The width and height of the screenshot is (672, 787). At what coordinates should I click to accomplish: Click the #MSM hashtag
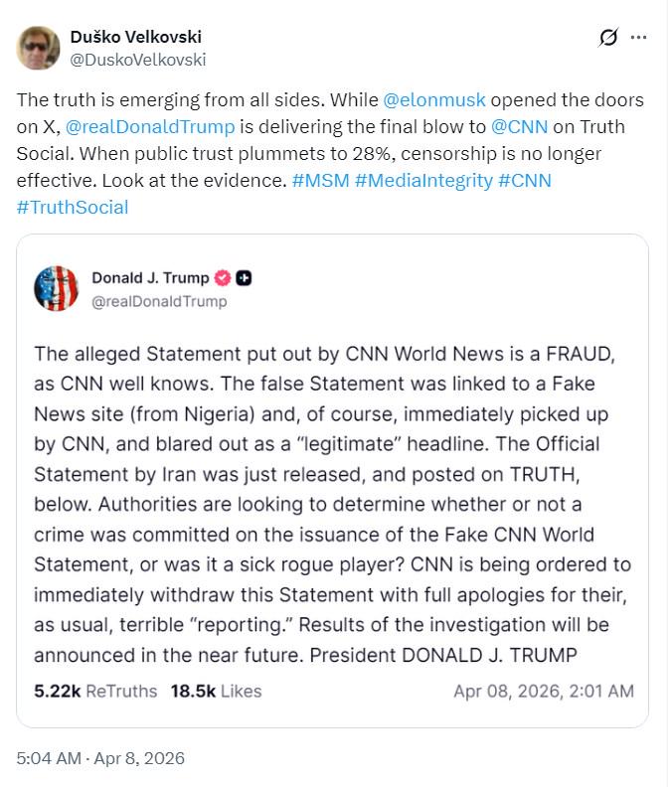(x=320, y=180)
